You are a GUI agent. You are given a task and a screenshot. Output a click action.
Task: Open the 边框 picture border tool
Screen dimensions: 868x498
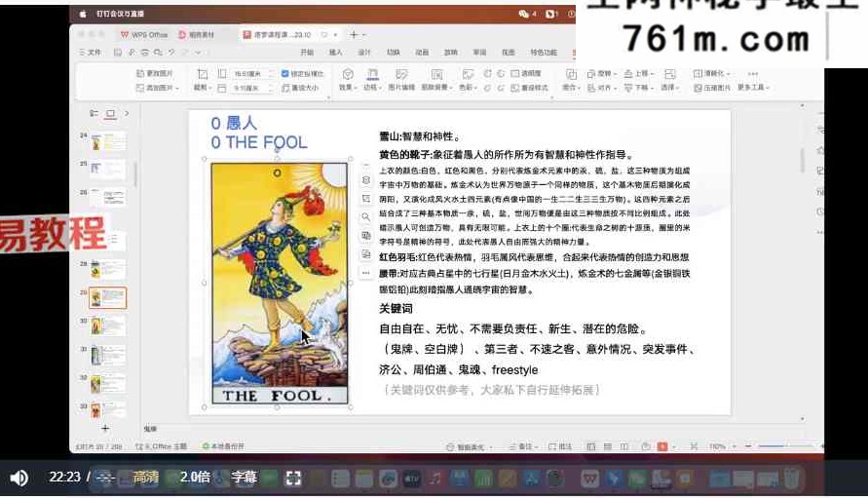click(372, 80)
